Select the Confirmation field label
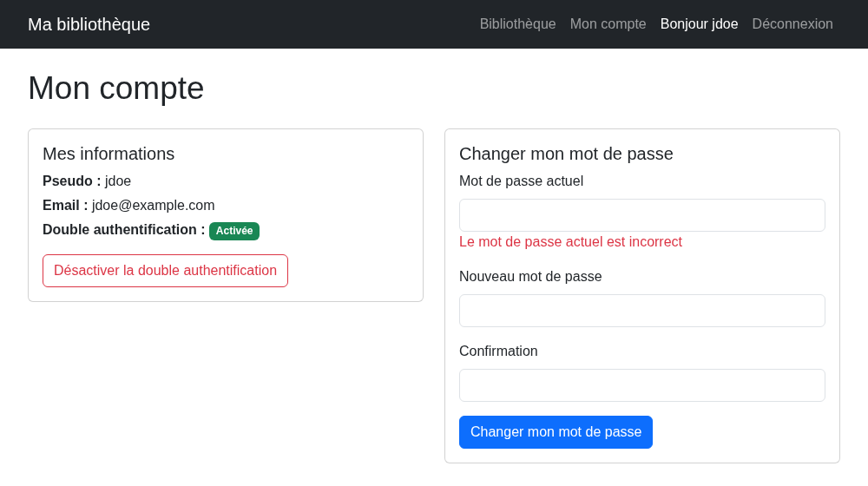 coord(498,351)
